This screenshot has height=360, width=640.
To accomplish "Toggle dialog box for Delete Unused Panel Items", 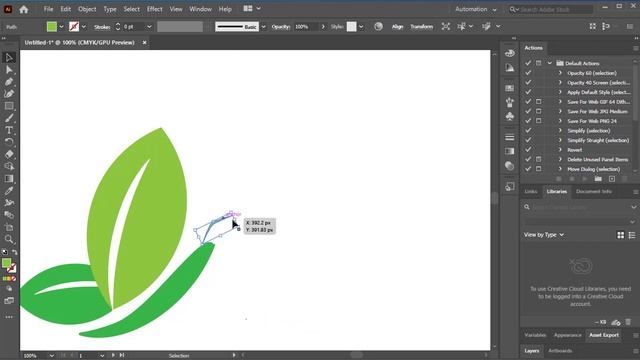I will tap(538, 159).
